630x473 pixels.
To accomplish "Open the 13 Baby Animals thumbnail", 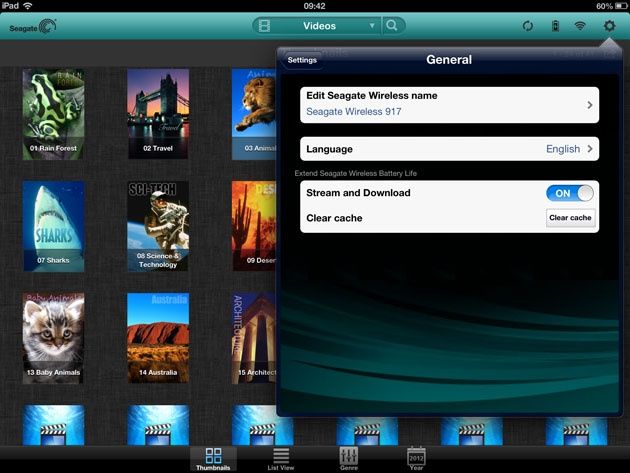I will 53,338.
